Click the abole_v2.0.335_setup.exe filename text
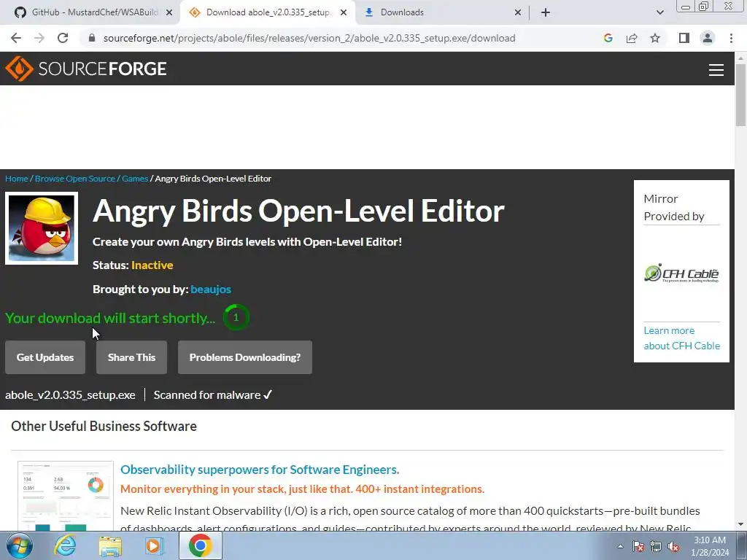747x560 pixels. 70,394
